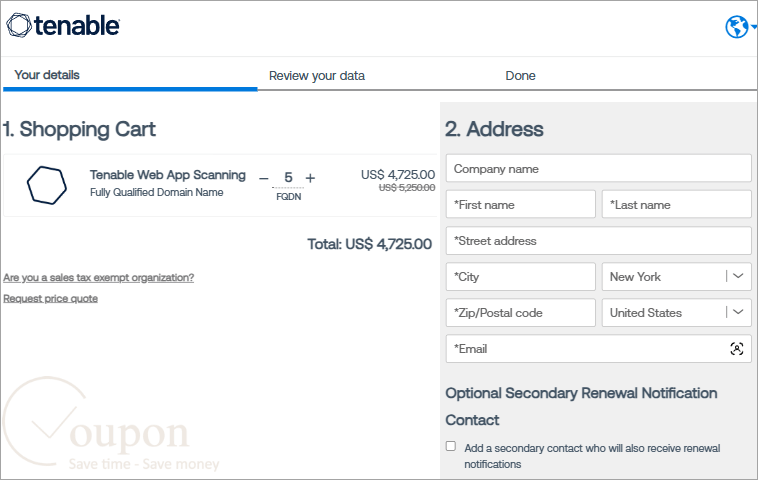Click the Address section heading
Image resolution: width=758 pixels, height=480 pixels.
494,129
